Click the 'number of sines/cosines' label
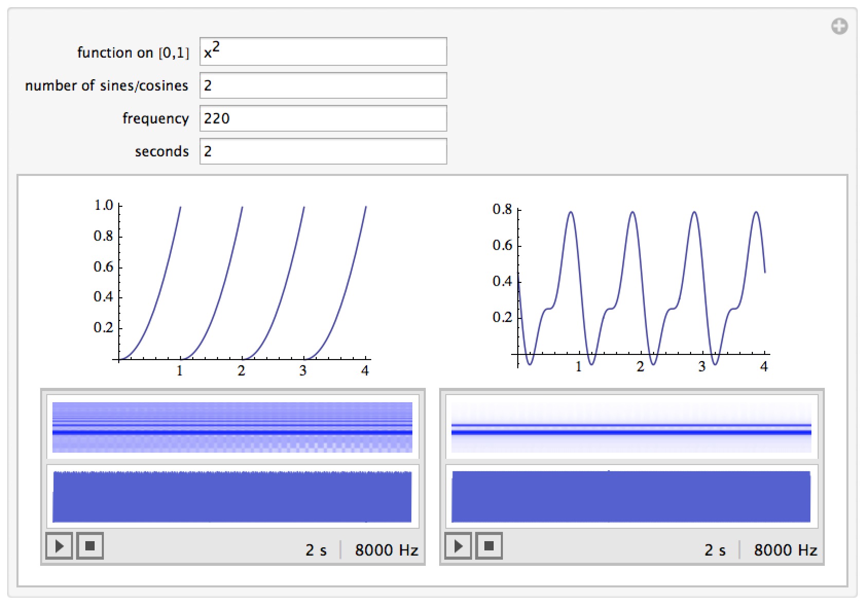Image resolution: width=868 pixels, height=607 pixels. tap(106, 85)
